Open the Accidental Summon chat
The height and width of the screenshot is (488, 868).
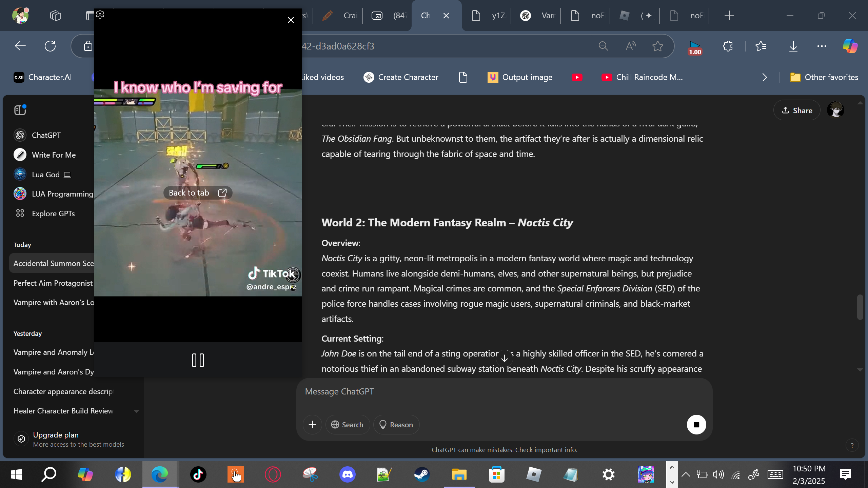[x=52, y=263]
